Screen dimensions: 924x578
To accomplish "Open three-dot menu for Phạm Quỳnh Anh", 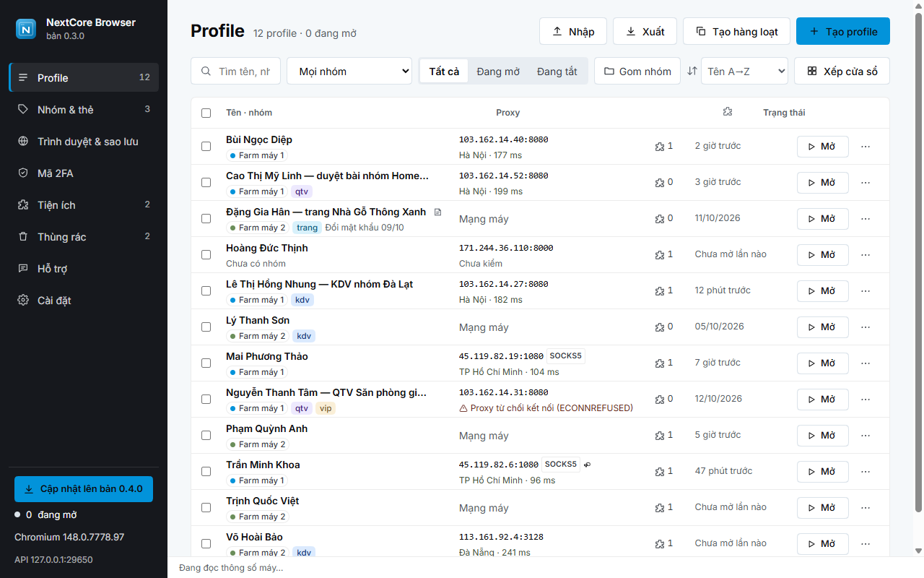I will point(866,435).
